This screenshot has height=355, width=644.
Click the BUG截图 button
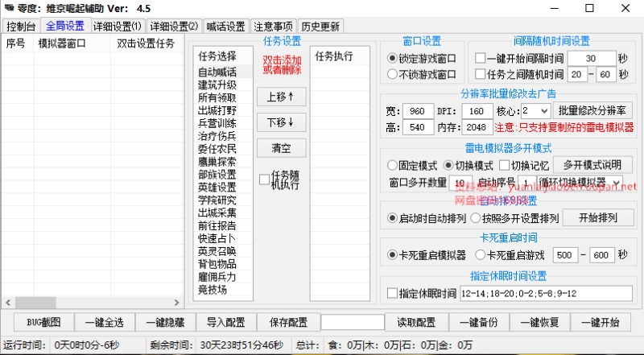click(x=43, y=322)
